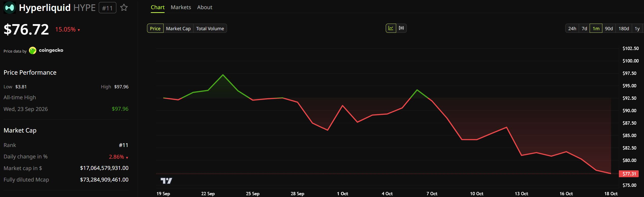Click the 13 Oct date label
The image size is (644, 197).
click(521, 194)
